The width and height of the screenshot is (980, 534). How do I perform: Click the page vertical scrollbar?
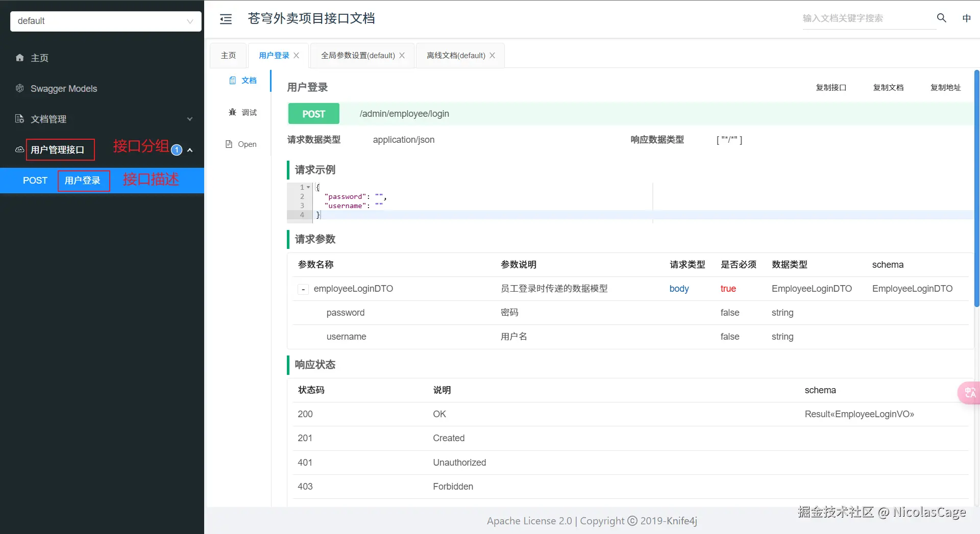tap(976, 189)
